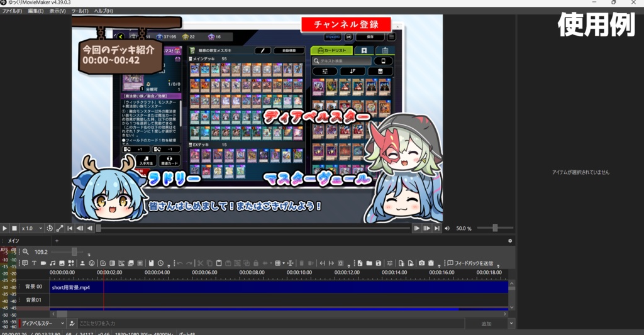The height and width of the screenshot is (335, 644).
Task: Mute the preview volume speaker icon
Action: click(447, 228)
